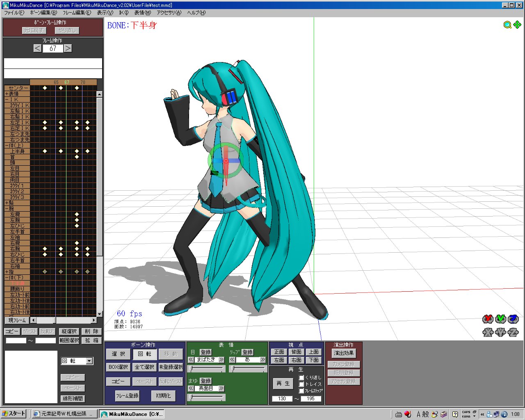Viewport: 525px width, 420px height.
Task: Click the 全て選択 select all button
Action: click(x=144, y=367)
